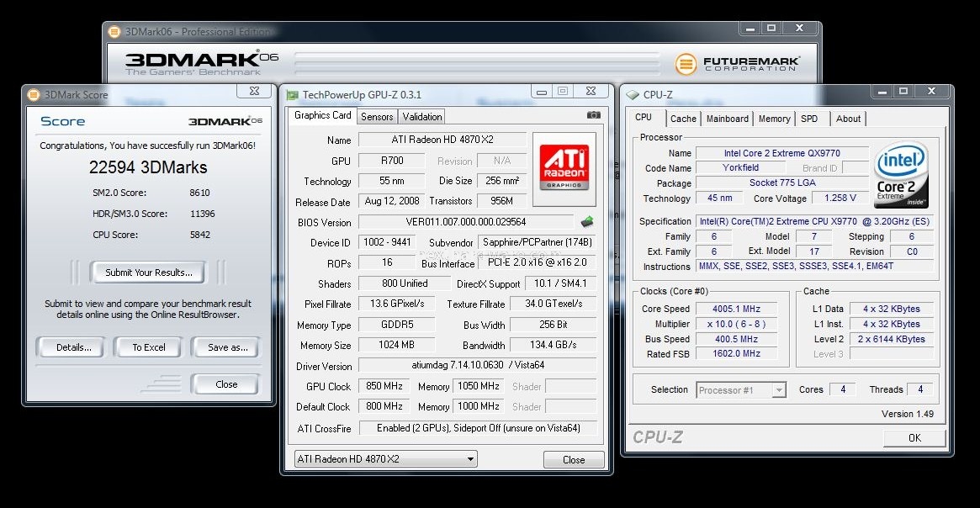This screenshot has width=980, height=508.
Task: Click Close button in 3DMark Score window
Action: (x=226, y=384)
